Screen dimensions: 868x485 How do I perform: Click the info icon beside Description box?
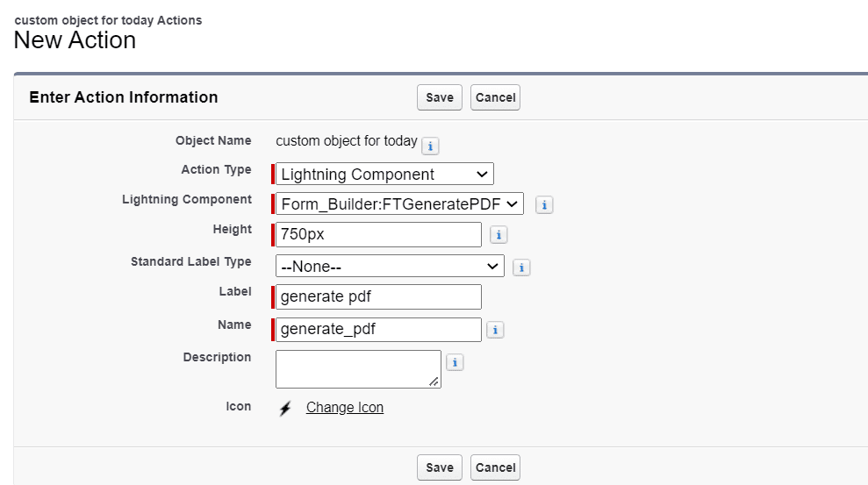pyautogui.click(x=455, y=362)
